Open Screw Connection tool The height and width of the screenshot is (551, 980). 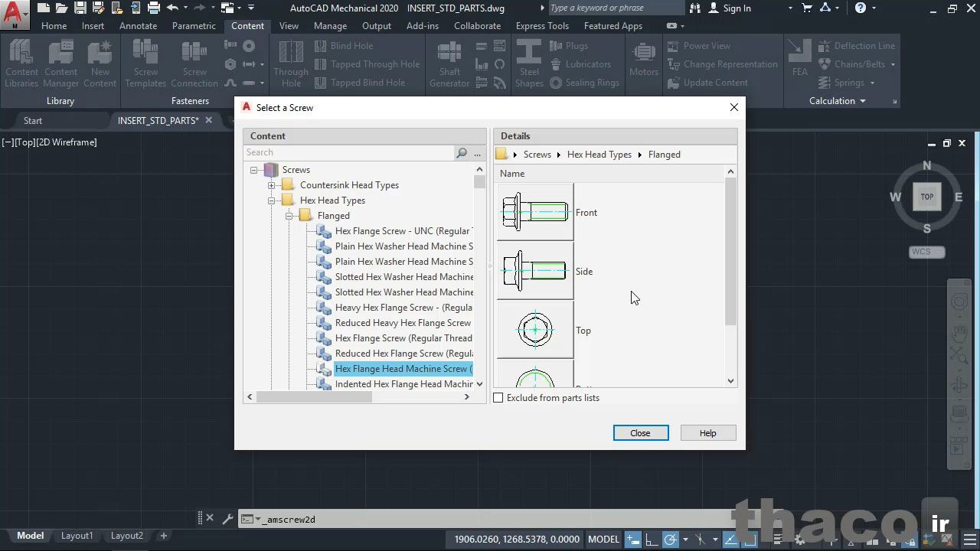194,63
